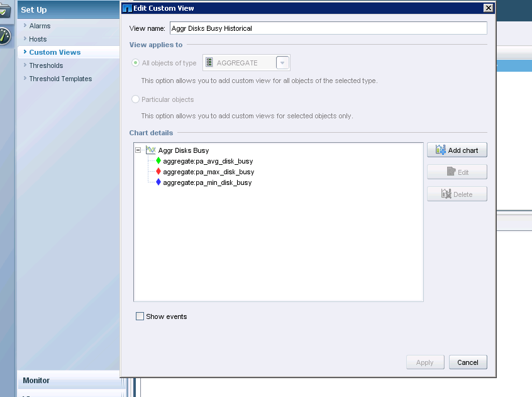Viewport: 532px width, 397px height.
Task: Click the blue diamond for pa_min_disk_busy
Action: (158, 182)
